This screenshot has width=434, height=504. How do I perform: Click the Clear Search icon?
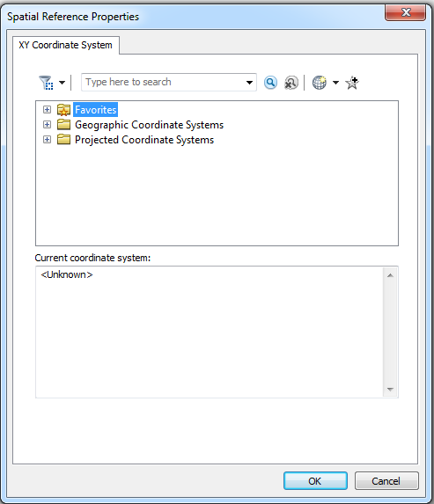[291, 83]
